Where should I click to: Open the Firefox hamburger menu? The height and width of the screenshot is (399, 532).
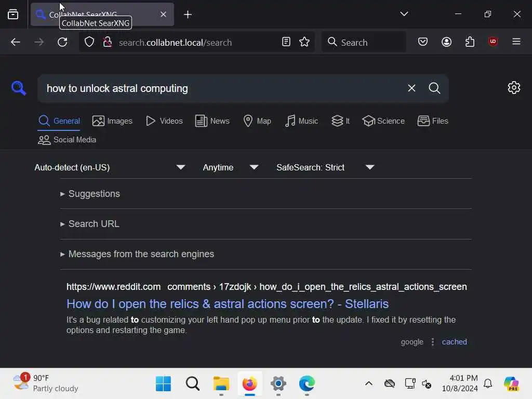(x=516, y=42)
